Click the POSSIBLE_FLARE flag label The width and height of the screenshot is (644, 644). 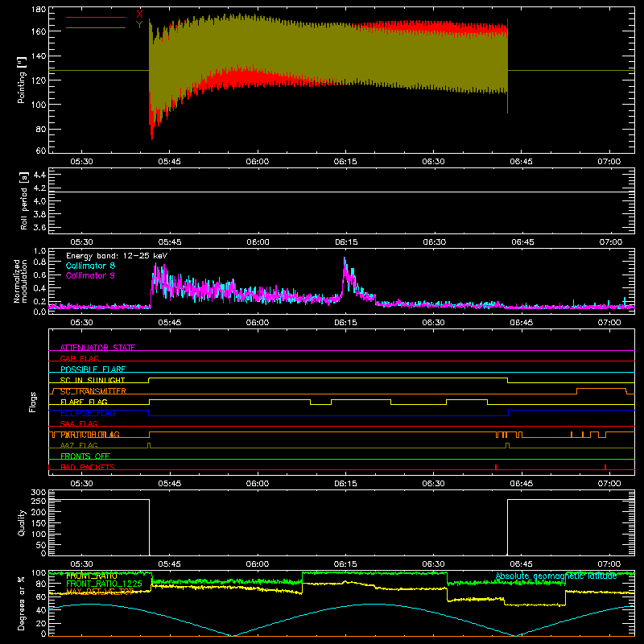click(x=93, y=369)
